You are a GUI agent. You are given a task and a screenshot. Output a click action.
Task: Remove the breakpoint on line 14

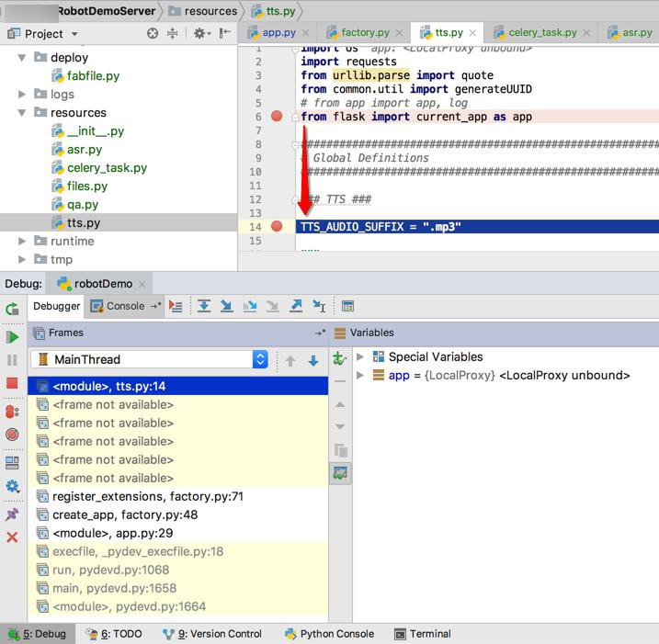point(277,227)
